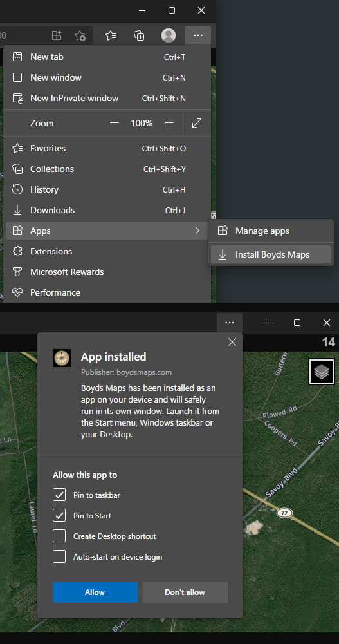This screenshot has height=644, width=339.
Task: Close the App installed dialog
Action: (x=232, y=342)
